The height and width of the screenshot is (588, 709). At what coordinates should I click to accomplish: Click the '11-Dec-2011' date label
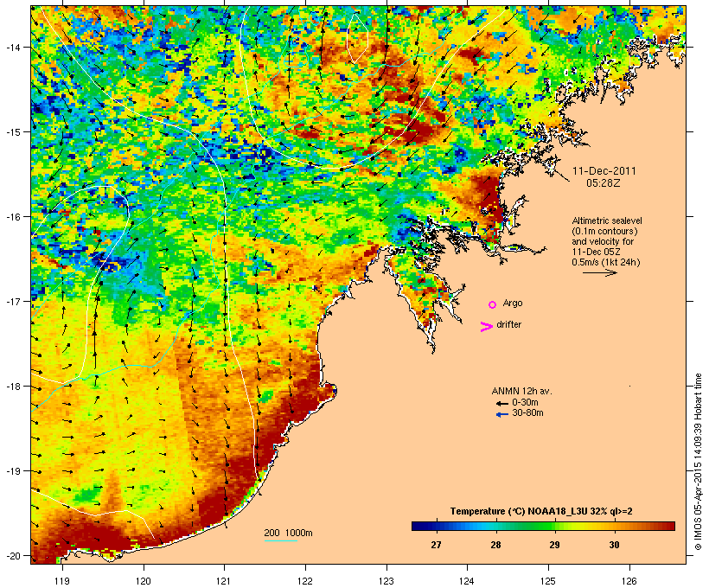[604, 171]
